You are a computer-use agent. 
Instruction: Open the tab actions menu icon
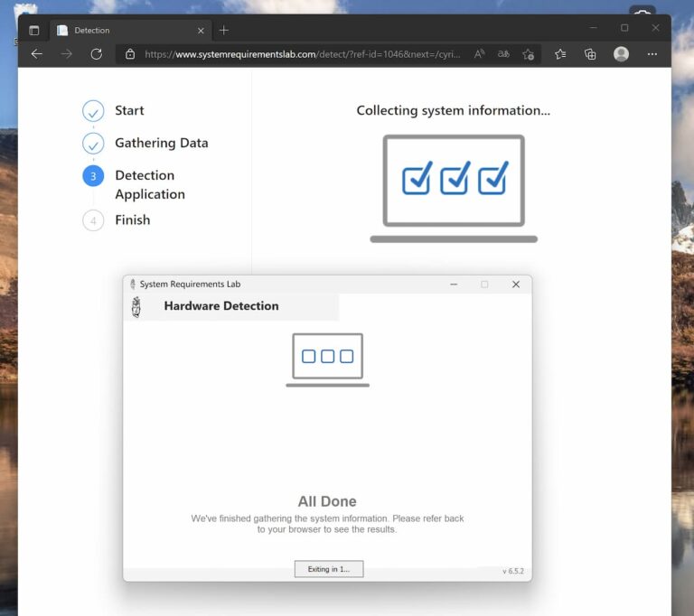tap(34, 30)
